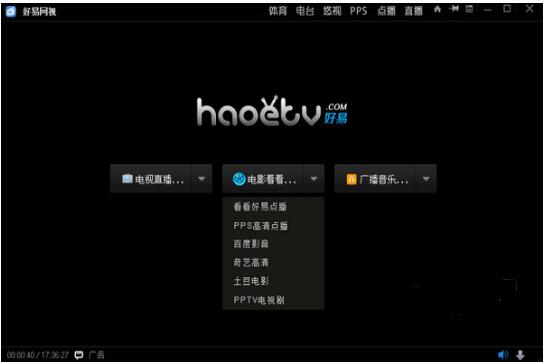Open the 悠视 tab
The width and height of the screenshot is (545, 362).
(332, 11)
